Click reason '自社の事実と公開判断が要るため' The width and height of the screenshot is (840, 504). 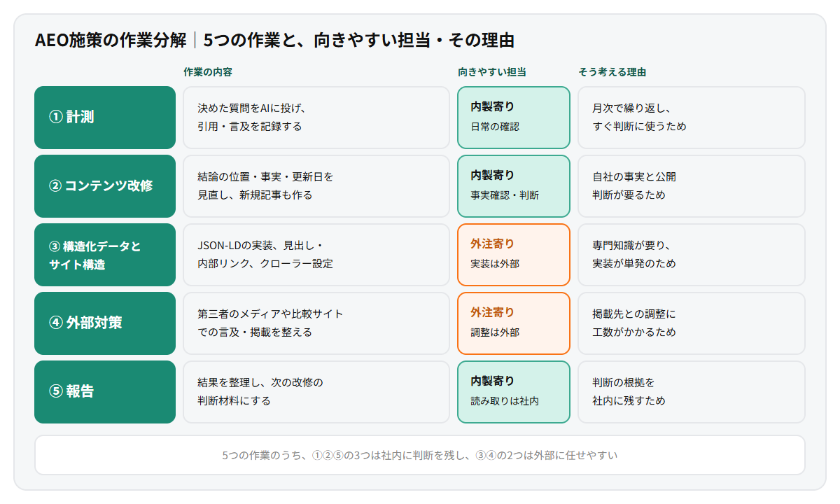click(692, 186)
